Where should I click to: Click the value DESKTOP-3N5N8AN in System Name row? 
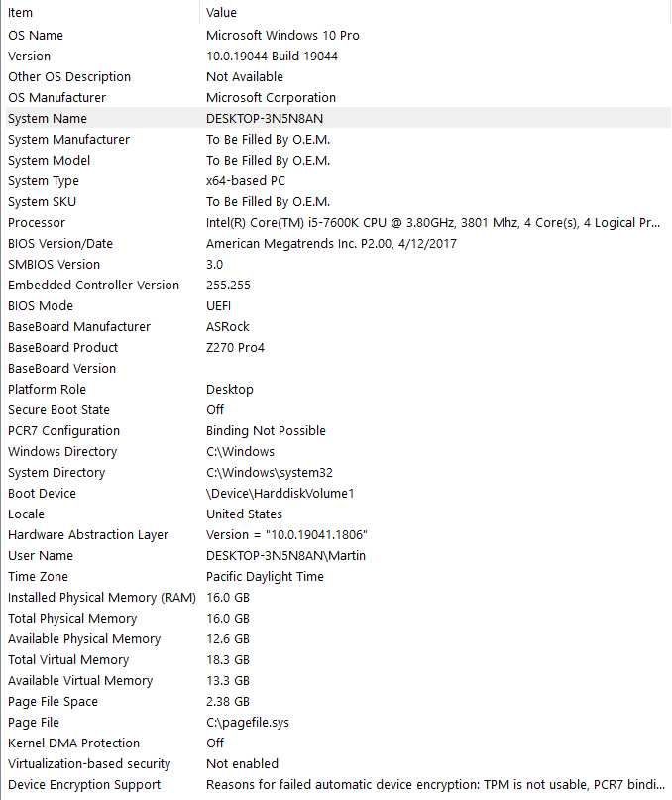265,119
